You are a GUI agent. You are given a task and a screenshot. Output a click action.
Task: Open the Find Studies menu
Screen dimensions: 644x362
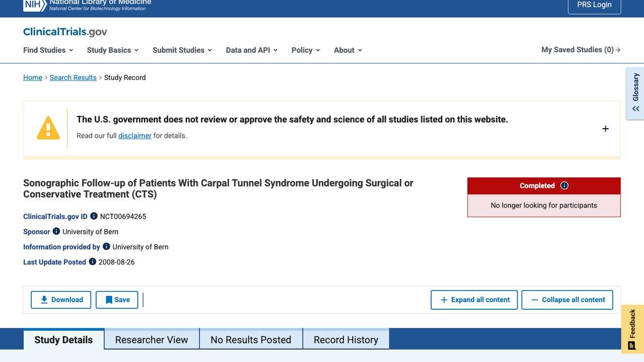click(x=48, y=50)
